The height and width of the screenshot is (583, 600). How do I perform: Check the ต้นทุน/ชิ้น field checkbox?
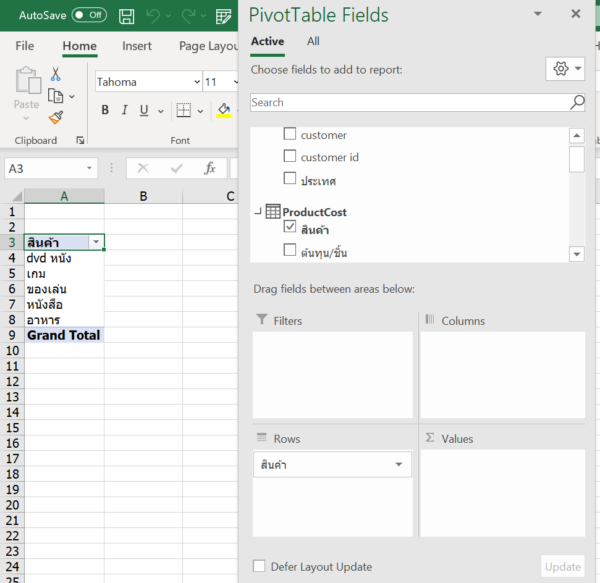[290, 249]
